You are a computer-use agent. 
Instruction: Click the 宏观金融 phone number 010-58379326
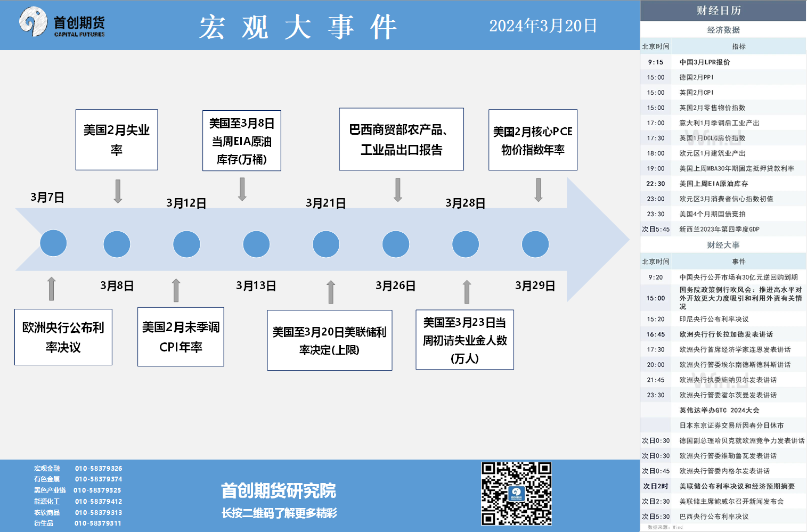pyautogui.click(x=99, y=469)
